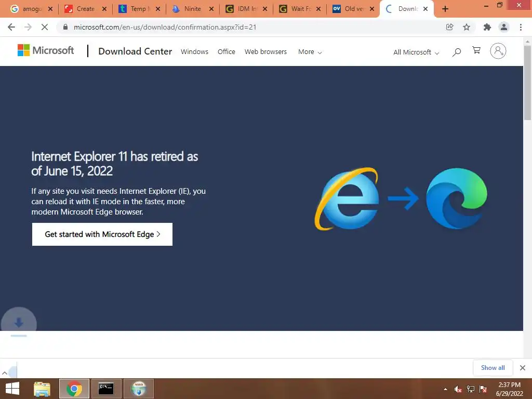Click the Microsoft sign-in account icon
This screenshot has height=399, width=532.
click(498, 51)
